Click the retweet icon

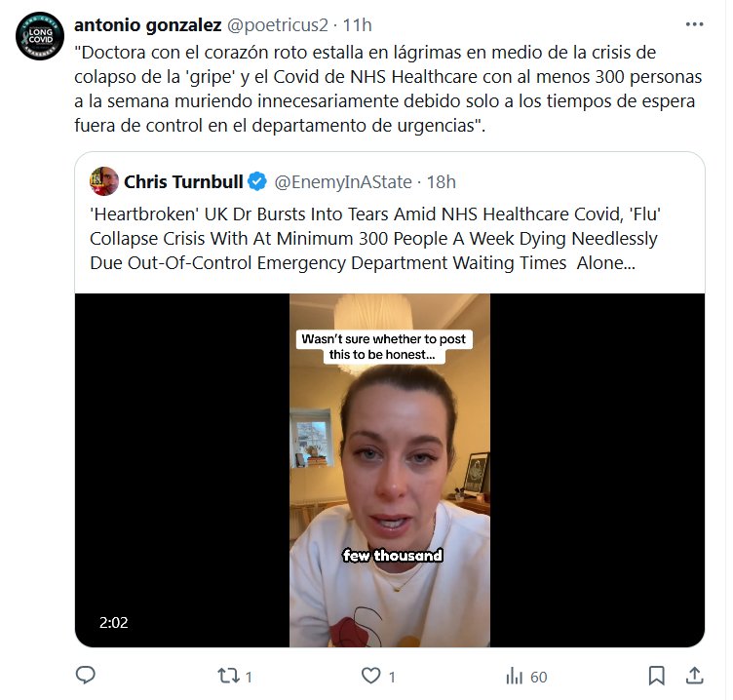coord(229,677)
